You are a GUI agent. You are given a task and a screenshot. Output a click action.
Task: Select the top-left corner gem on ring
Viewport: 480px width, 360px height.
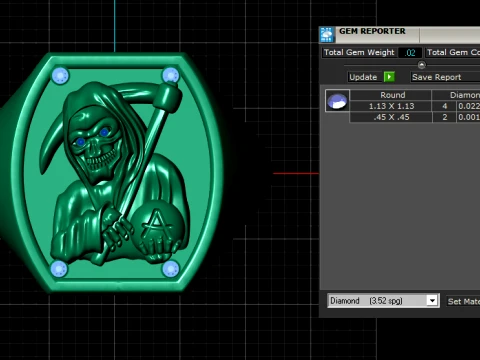point(60,76)
